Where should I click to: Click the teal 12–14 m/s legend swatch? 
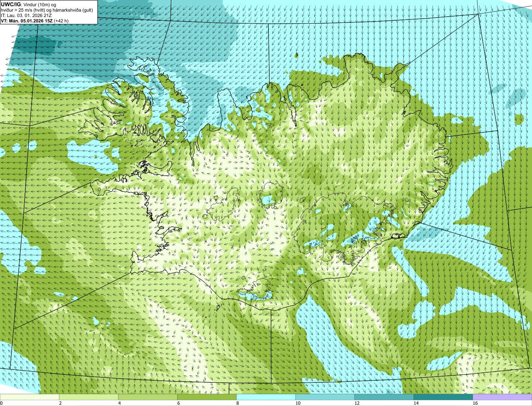click(384, 397)
